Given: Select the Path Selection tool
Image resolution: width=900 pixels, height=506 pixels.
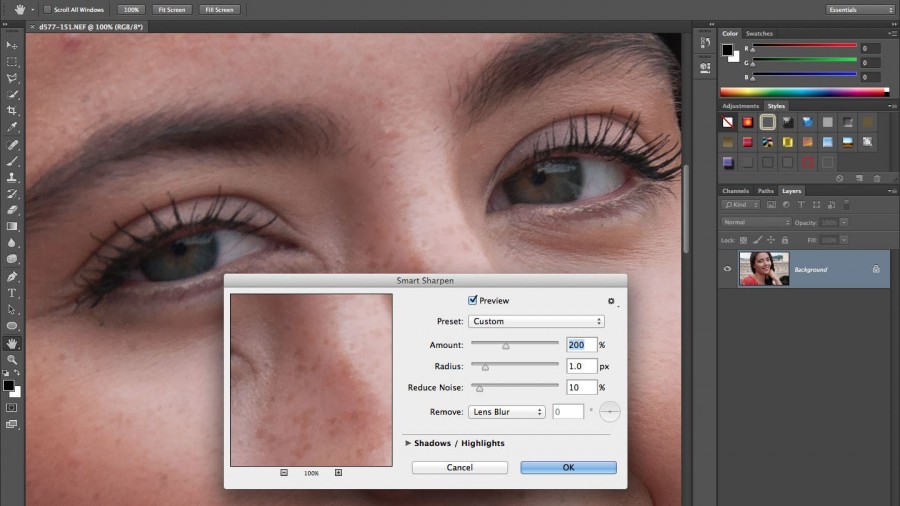Looking at the screenshot, I should click(11, 309).
